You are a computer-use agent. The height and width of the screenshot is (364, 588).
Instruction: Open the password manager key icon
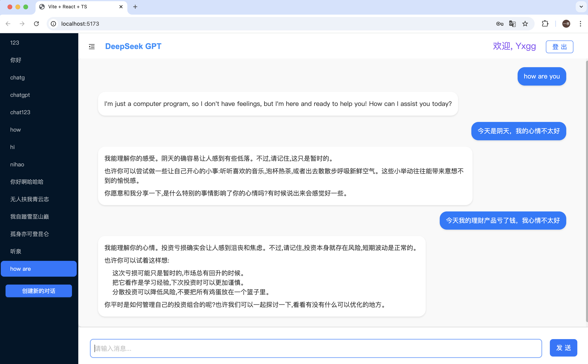500,24
